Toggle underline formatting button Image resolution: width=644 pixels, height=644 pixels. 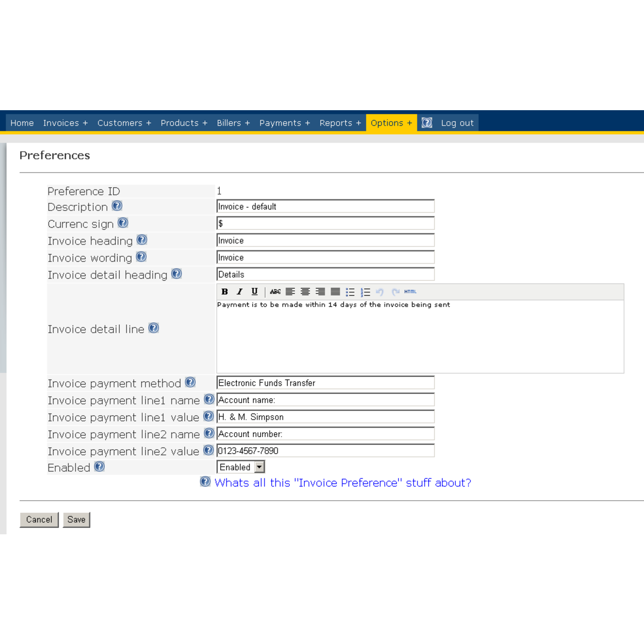click(255, 292)
